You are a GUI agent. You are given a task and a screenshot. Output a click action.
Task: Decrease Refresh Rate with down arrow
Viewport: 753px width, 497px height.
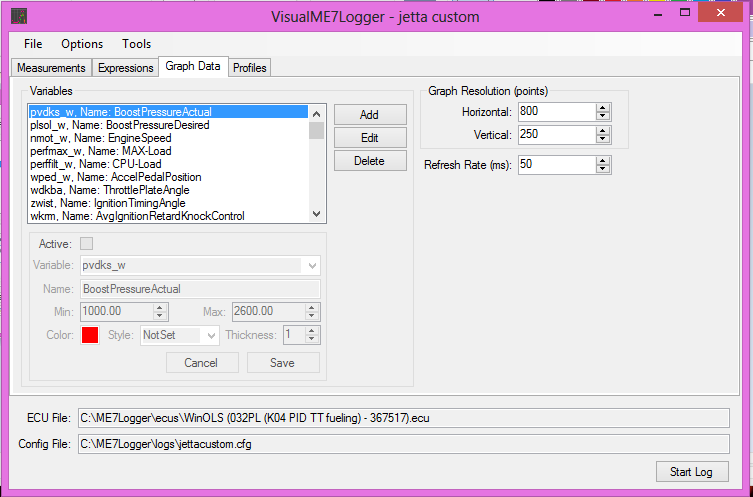(603, 169)
